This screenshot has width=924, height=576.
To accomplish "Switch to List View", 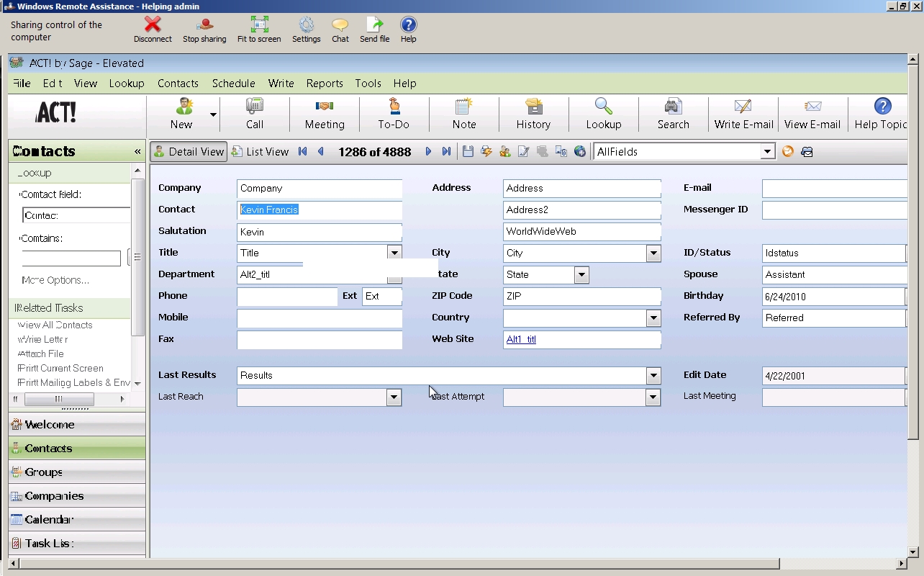I will pos(260,152).
